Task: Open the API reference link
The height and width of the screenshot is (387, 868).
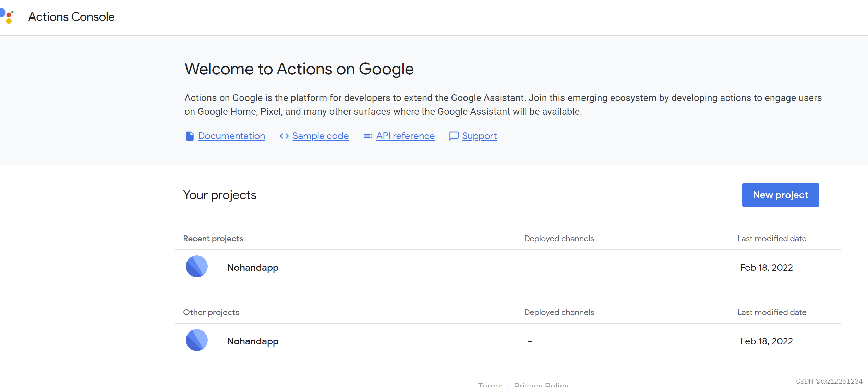Action: pyautogui.click(x=405, y=136)
